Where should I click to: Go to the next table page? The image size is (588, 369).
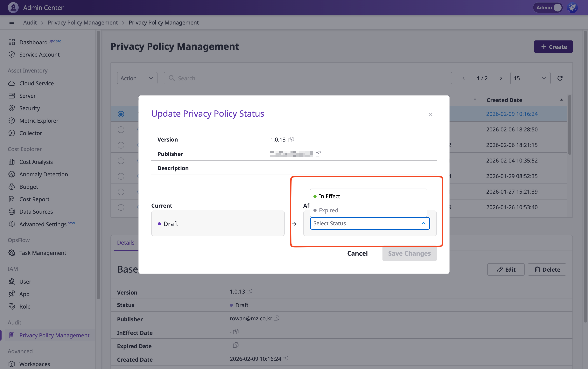pos(501,78)
